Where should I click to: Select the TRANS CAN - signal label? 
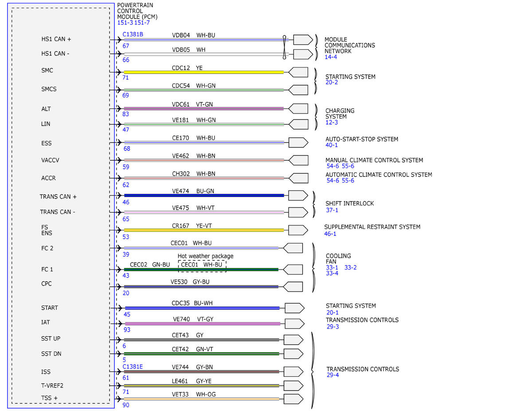click(57, 212)
